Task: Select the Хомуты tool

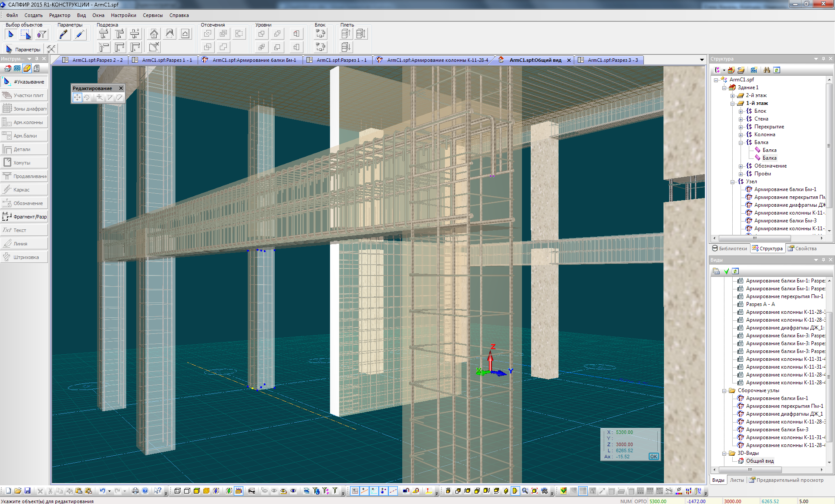Action: click(24, 163)
